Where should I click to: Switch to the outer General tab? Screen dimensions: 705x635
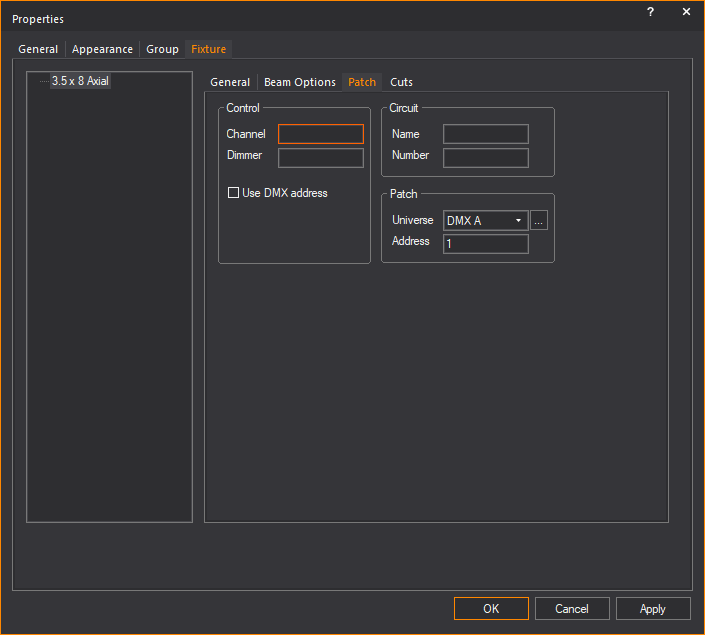[x=38, y=49]
